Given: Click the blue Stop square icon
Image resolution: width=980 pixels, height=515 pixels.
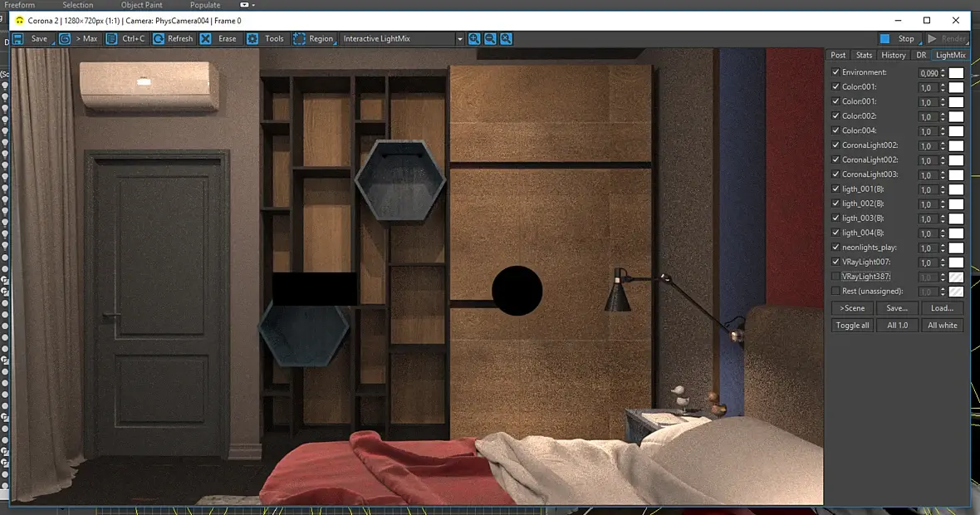Looking at the screenshot, I should [x=885, y=39].
